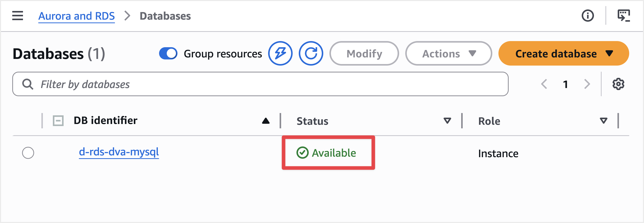The height and width of the screenshot is (223, 644).
Task: Click the lightning bolt query icon
Action: tap(280, 53)
